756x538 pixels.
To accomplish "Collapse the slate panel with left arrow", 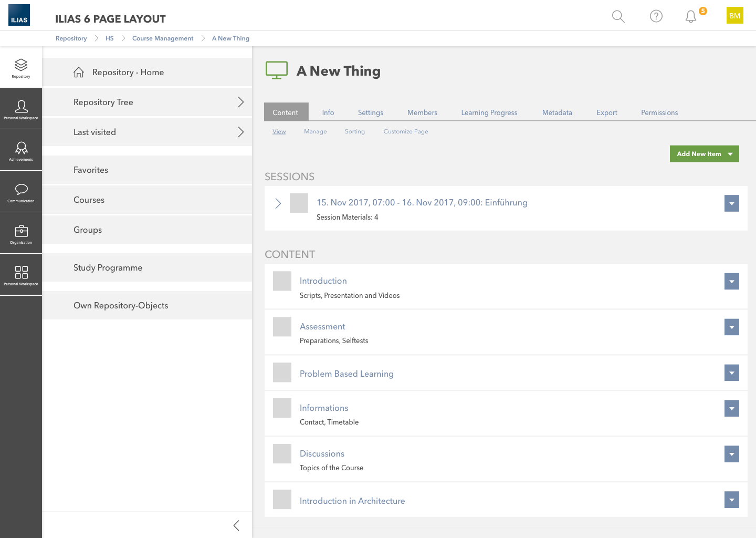I will pyautogui.click(x=236, y=525).
